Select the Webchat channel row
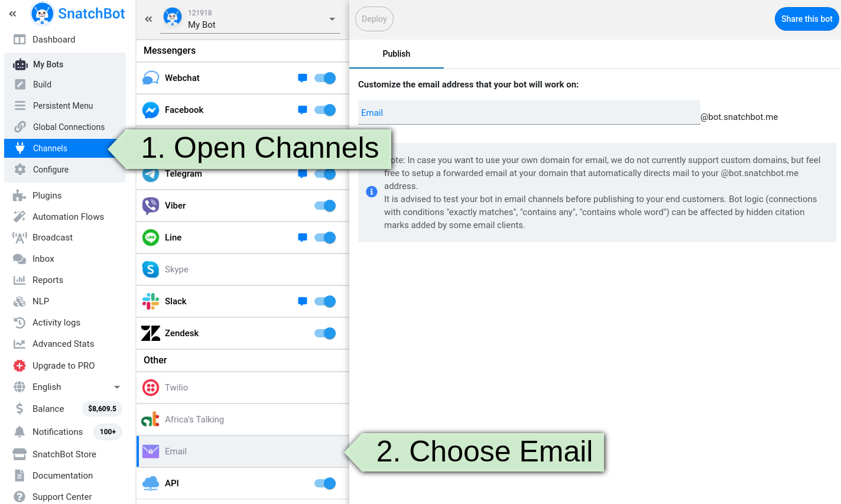The height and width of the screenshot is (504, 841). point(242,78)
